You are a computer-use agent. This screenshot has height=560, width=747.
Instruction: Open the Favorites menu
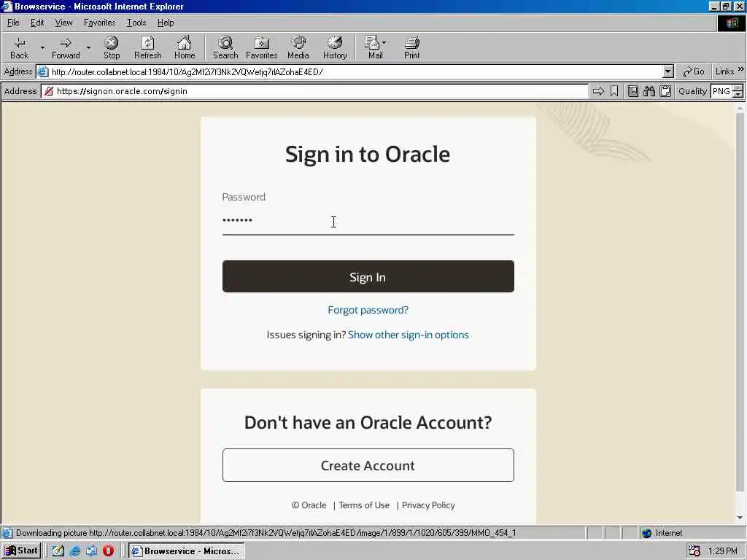[x=99, y=23]
